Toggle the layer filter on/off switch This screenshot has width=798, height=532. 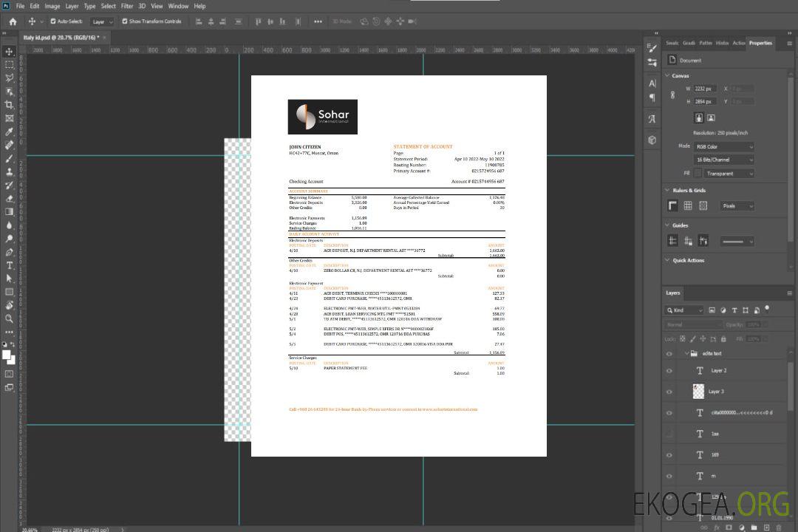point(767,309)
